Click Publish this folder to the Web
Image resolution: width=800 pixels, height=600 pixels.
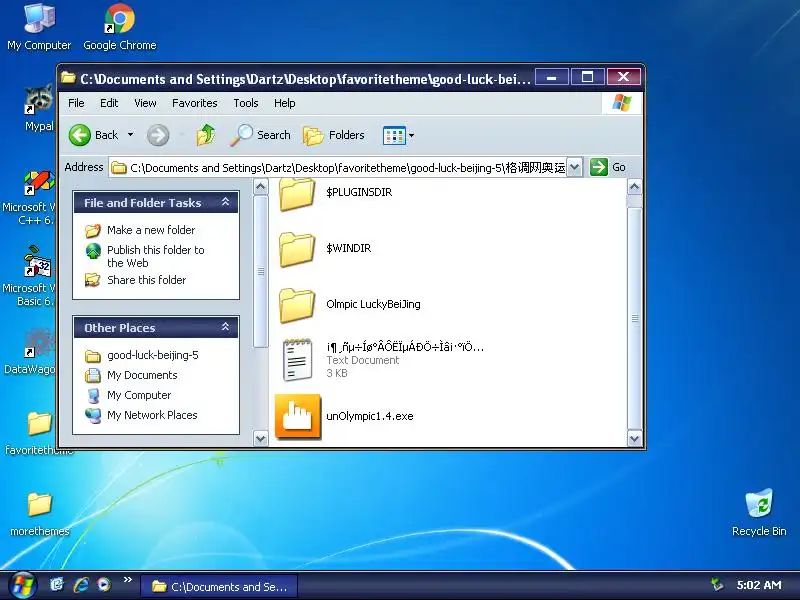[x=156, y=257]
